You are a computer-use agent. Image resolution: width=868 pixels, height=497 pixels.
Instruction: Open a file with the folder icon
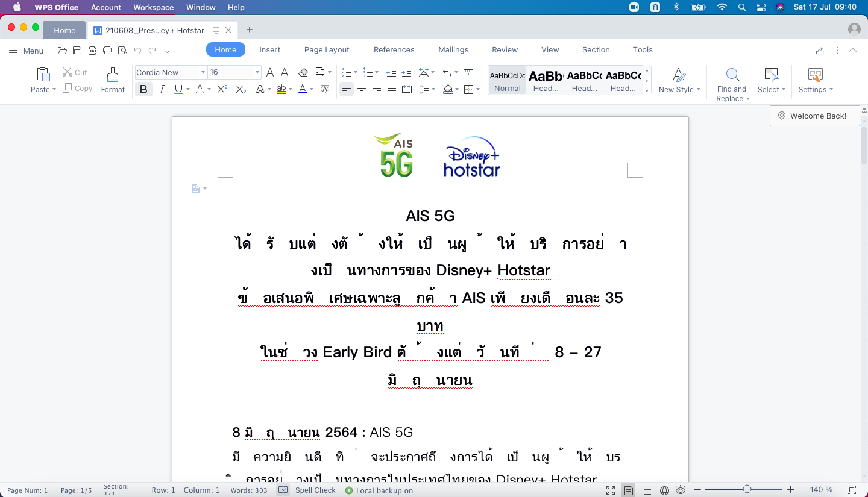tap(62, 51)
